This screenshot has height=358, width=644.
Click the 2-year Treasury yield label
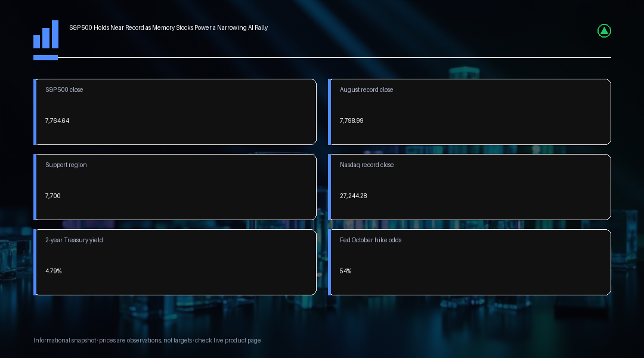tap(74, 240)
